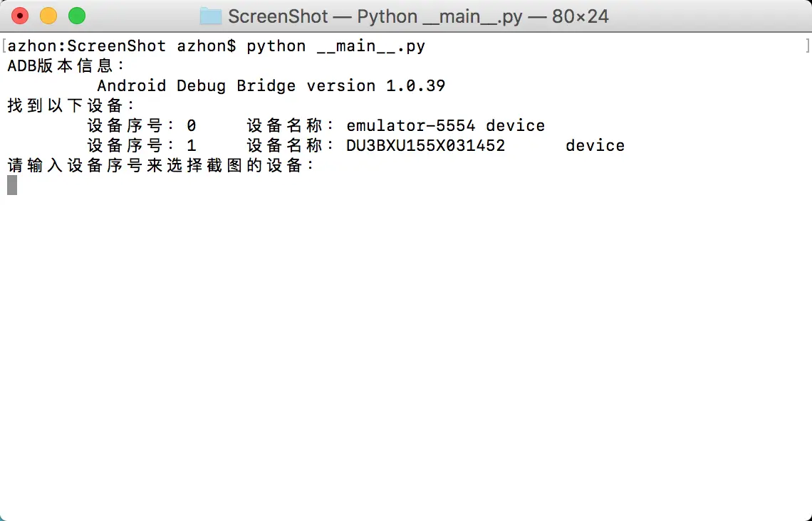Click the ScreenShot folder icon in title bar
Screen dimensions: 812x521
(x=210, y=16)
